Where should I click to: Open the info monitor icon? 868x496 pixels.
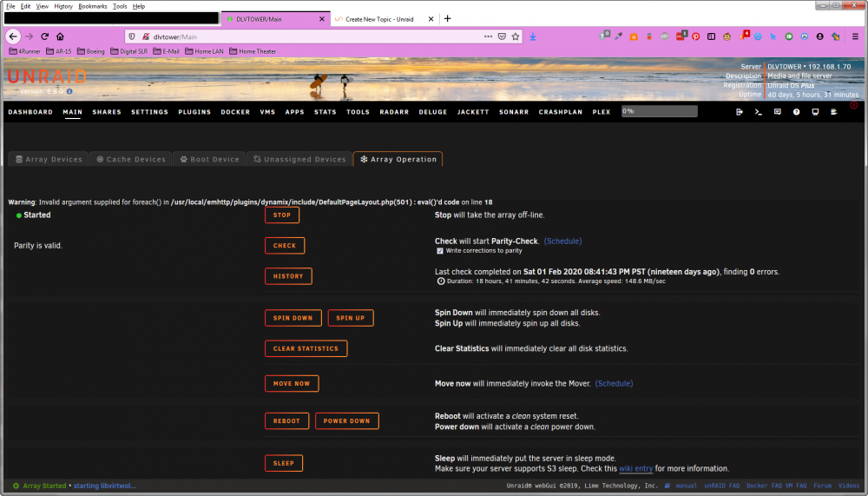pyautogui.click(x=815, y=112)
